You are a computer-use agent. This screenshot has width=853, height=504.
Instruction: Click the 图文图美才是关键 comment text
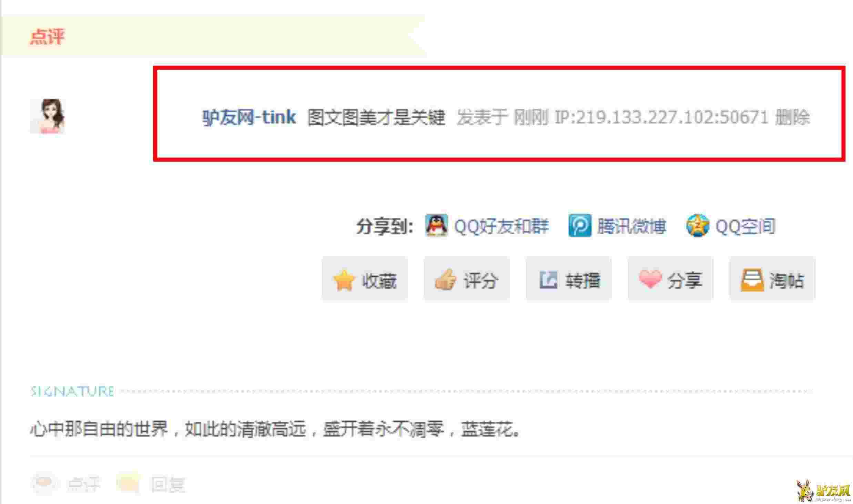(376, 117)
